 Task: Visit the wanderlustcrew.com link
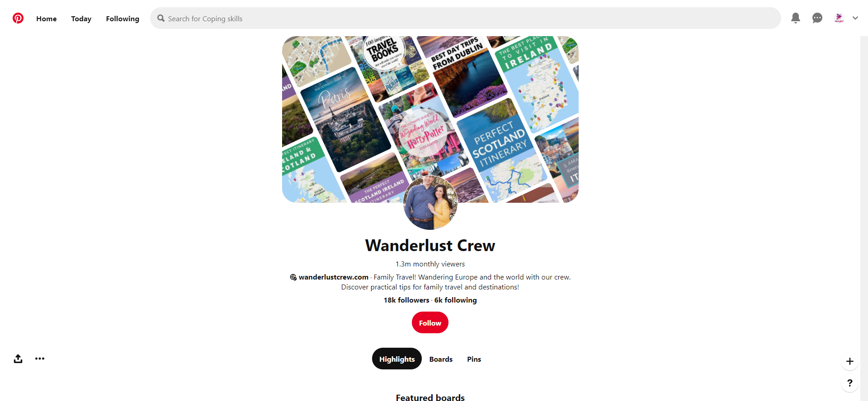(x=334, y=277)
